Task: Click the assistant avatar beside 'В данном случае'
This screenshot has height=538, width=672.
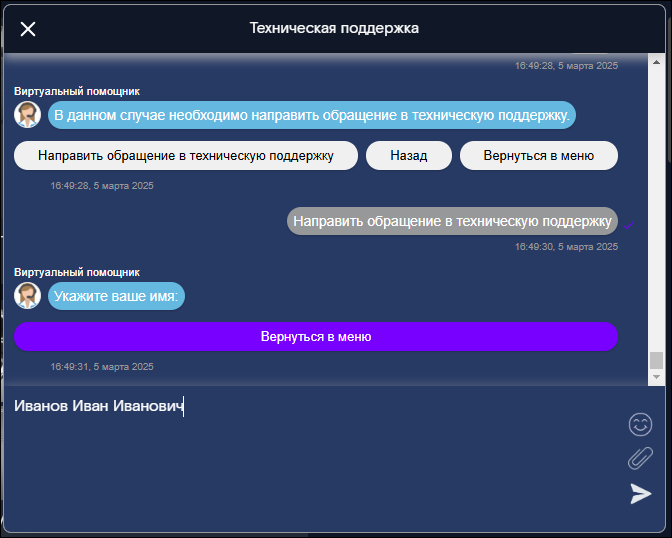Action: [x=27, y=115]
